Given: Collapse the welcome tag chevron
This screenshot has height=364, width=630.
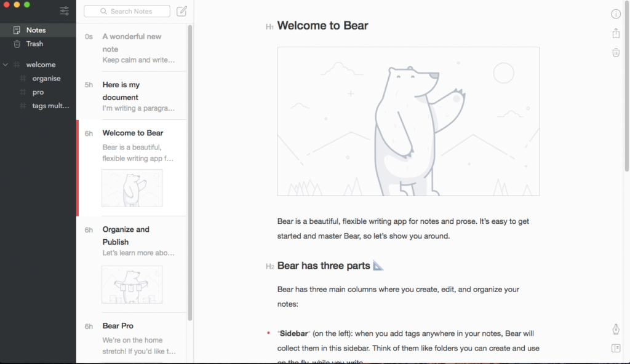Looking at the screenshot, I should pyautogui.click(x=5, y=65).
